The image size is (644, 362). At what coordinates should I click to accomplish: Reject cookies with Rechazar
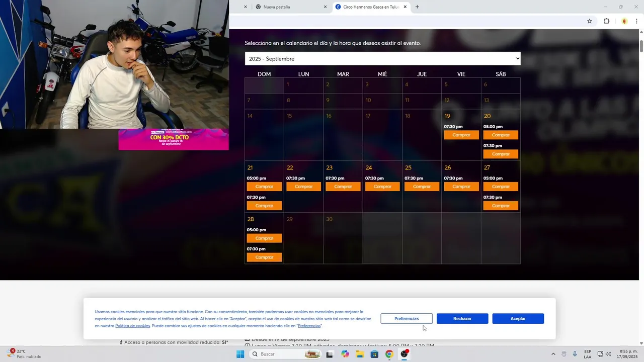[x=462, y=319]
